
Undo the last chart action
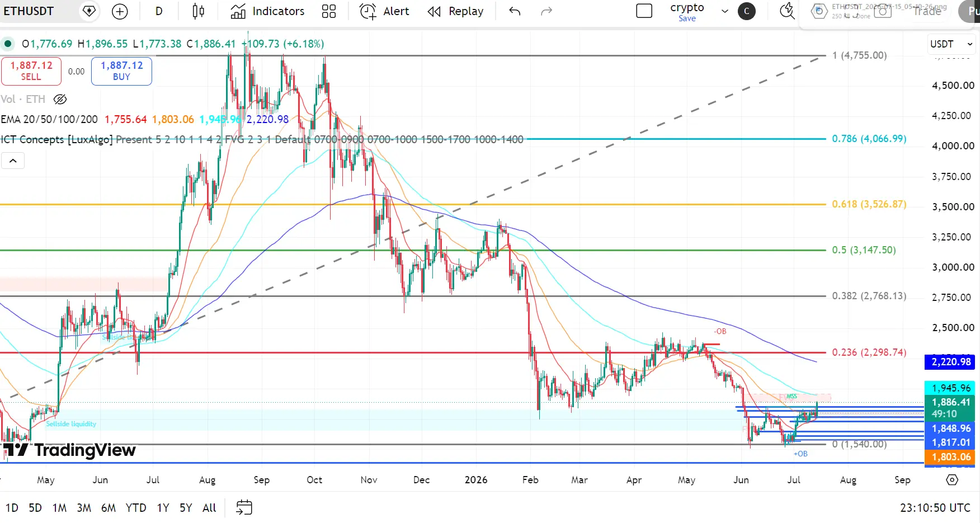click(515, 11)
